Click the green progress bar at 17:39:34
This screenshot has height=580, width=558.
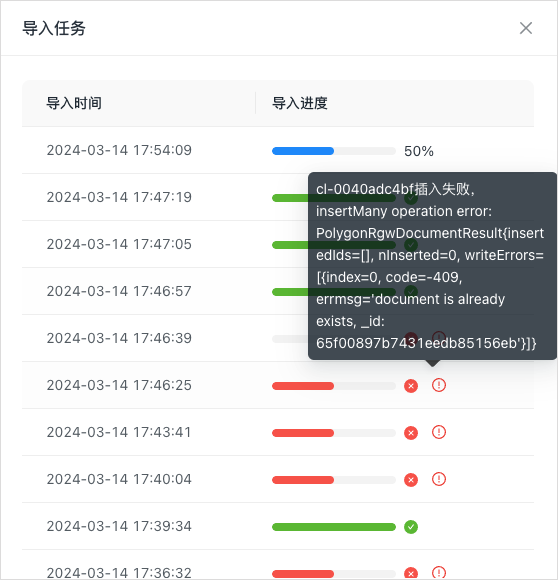point(334,527)
